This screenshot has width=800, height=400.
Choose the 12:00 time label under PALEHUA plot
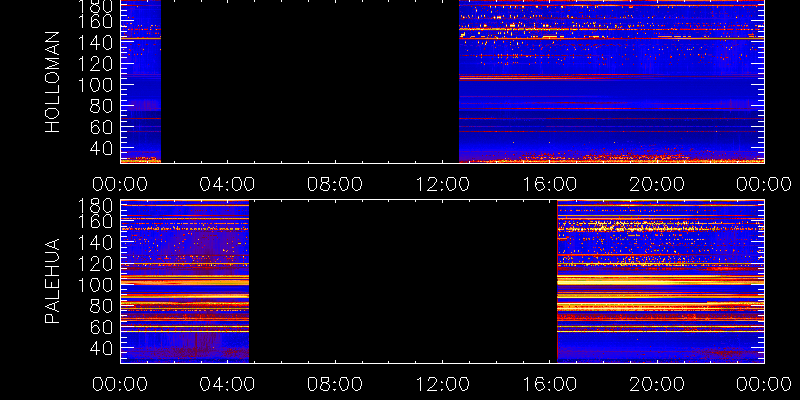442,384
